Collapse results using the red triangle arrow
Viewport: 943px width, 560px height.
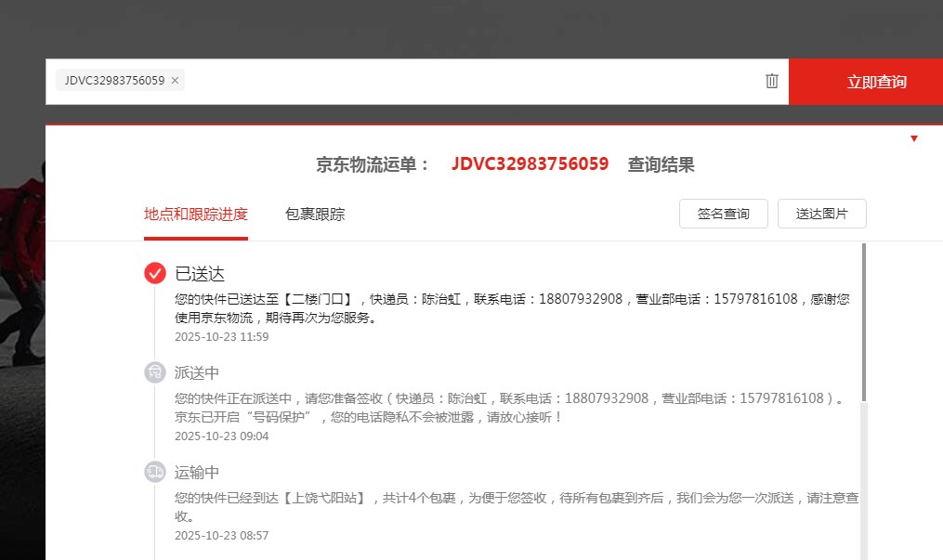[x=914, y=138]
